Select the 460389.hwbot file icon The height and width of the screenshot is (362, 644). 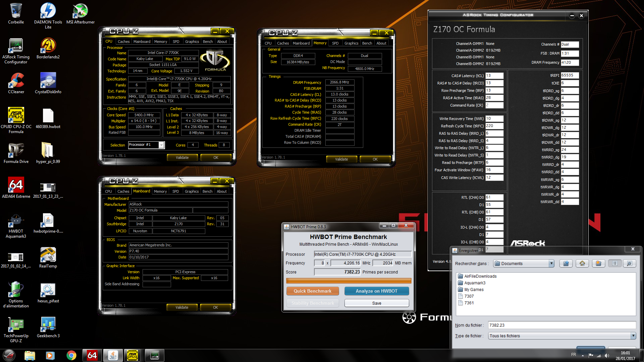[x=48, y=118]
